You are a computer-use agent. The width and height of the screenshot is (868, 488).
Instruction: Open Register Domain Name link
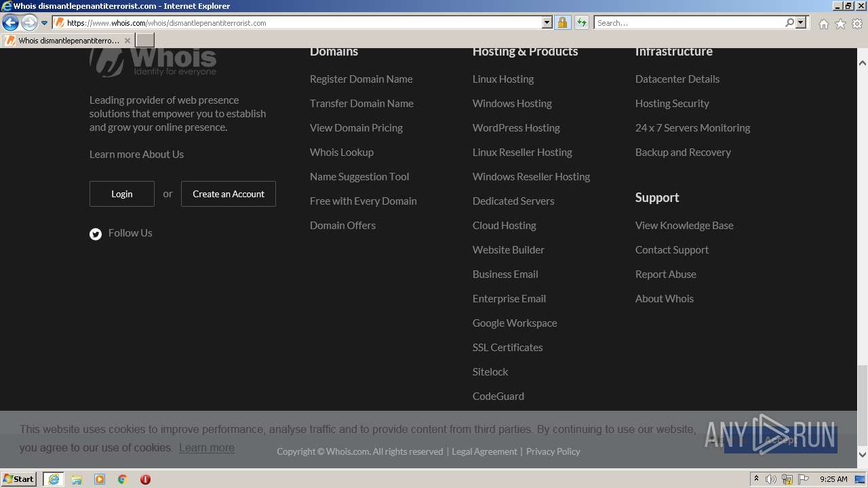[x=361, y=79]
